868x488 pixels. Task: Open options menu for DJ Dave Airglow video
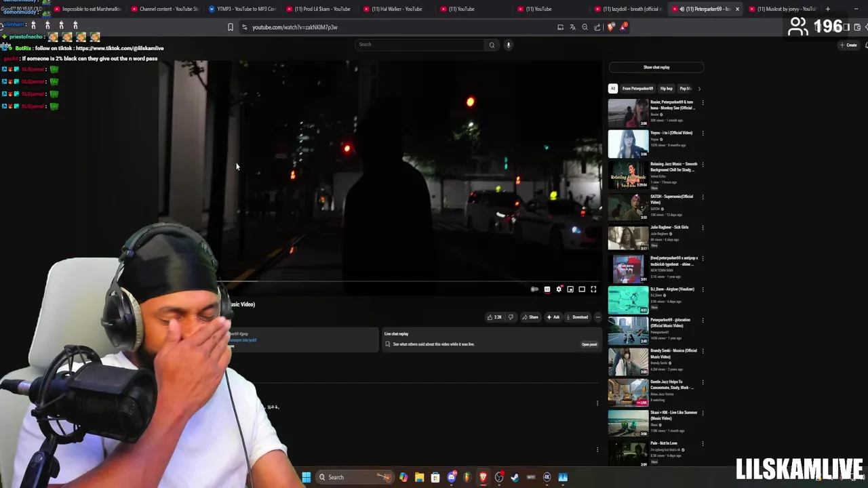pyautogui.click(x=703, y=290)
